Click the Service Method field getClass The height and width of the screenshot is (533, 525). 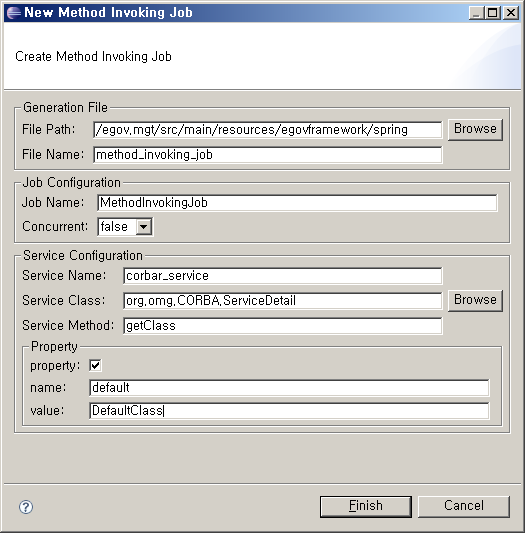coord(283,326)
